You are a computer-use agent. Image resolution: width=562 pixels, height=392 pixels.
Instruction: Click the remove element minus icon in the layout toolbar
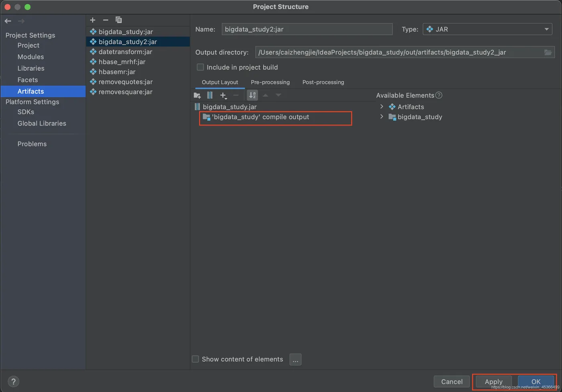coord(236,95)
